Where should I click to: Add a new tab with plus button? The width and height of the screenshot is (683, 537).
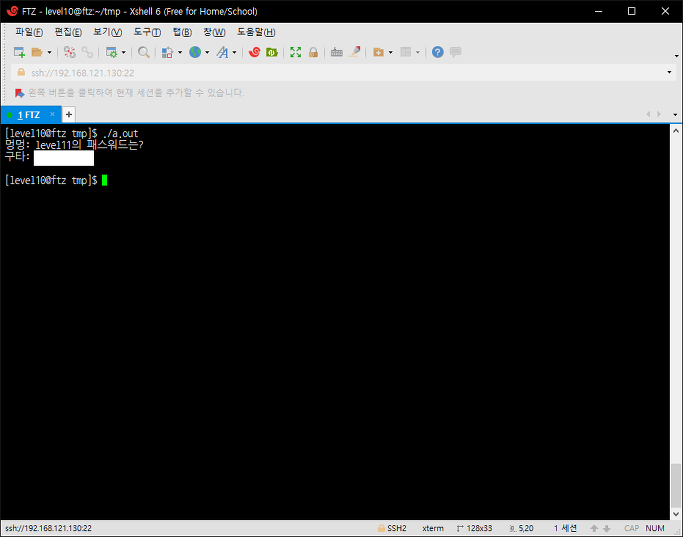click(69, 115)
